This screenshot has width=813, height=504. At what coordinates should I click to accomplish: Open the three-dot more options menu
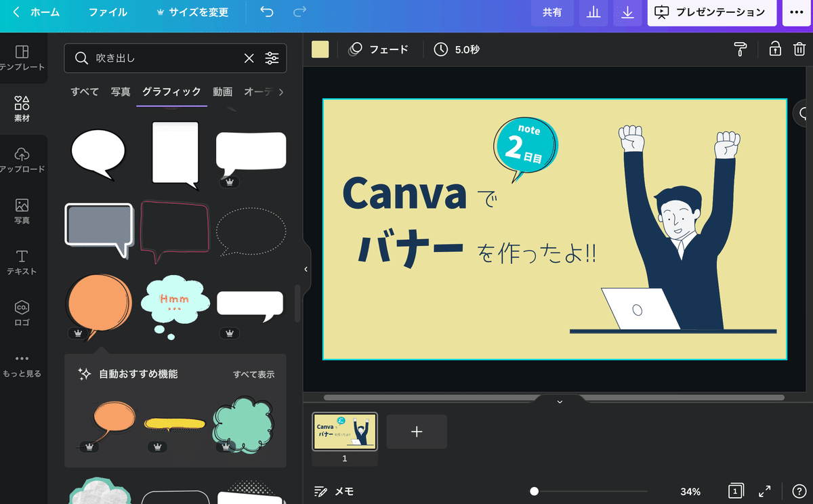pos(797,12)
